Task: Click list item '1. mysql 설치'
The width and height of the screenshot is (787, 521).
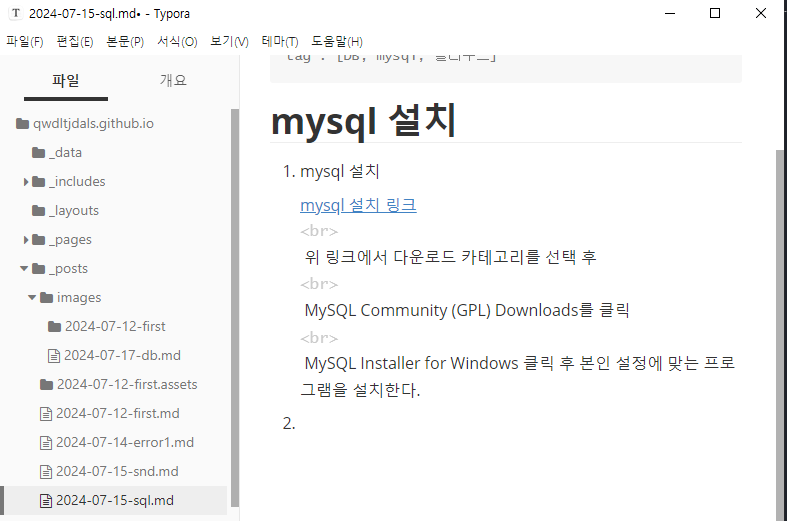Action: 331,172
